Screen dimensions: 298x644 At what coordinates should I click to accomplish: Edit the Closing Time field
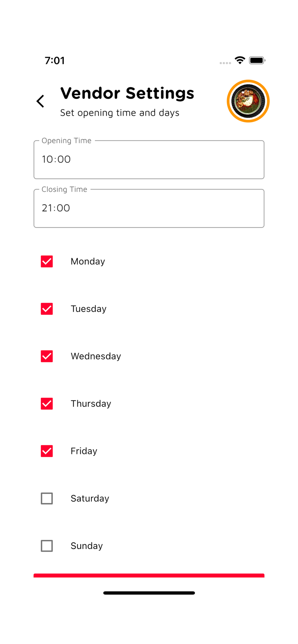[x=149, y=208]
